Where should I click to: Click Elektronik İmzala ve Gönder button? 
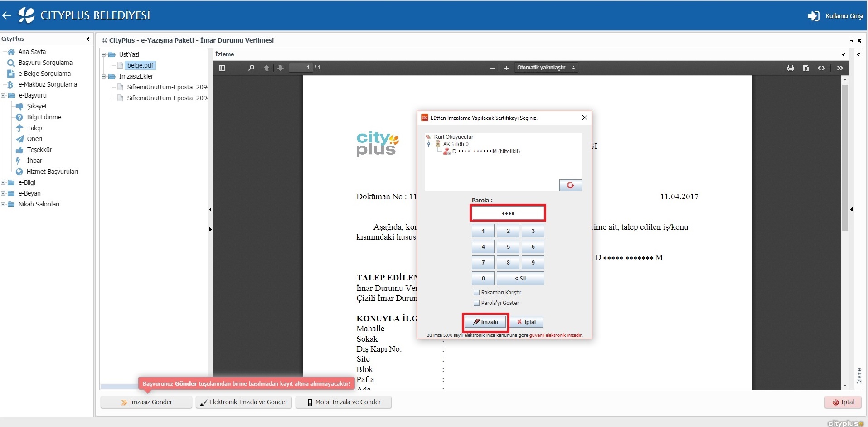tap(244, 402)
